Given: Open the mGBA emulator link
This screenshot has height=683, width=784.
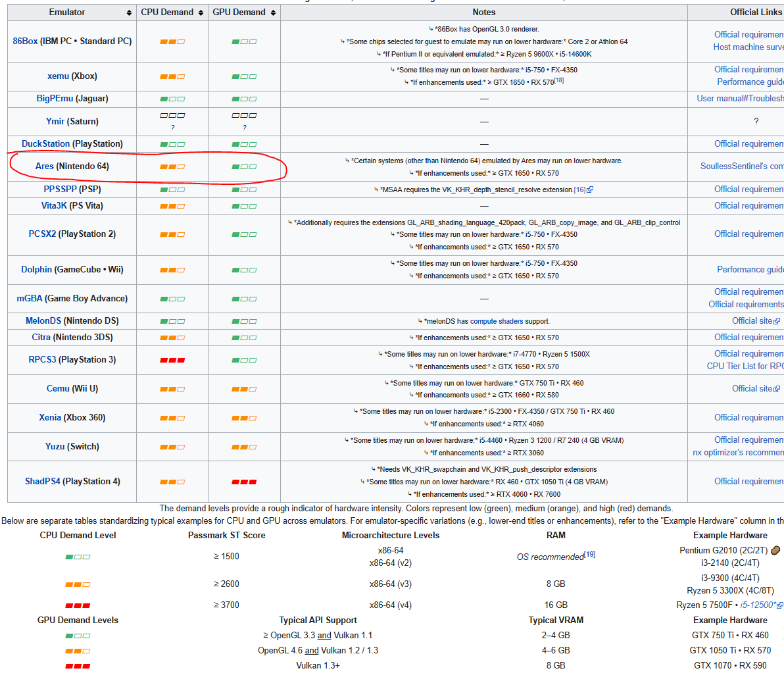Looking at the screenshot, I should 30,298.
